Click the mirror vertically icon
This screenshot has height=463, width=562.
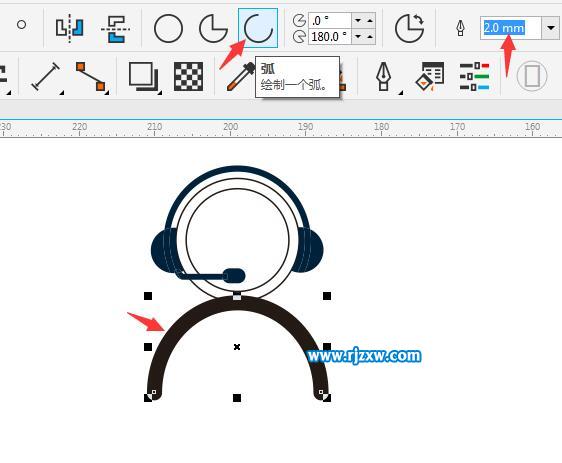[x=115, y=29]
